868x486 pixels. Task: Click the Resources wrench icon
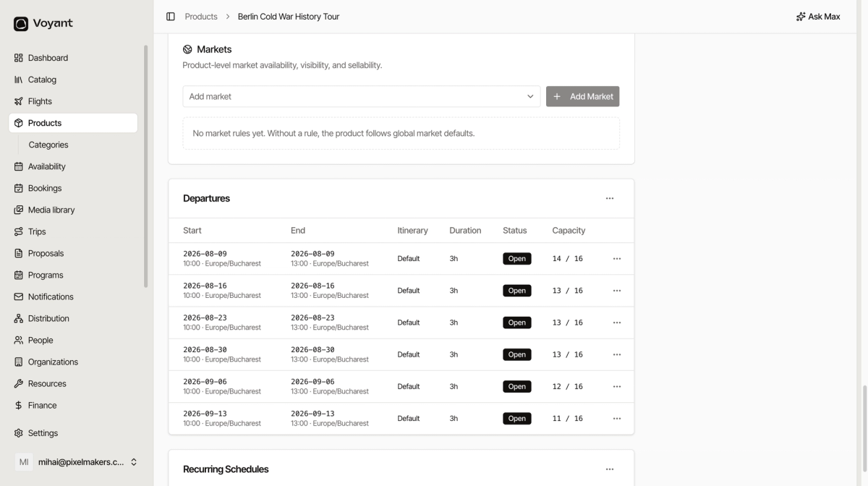19,383
